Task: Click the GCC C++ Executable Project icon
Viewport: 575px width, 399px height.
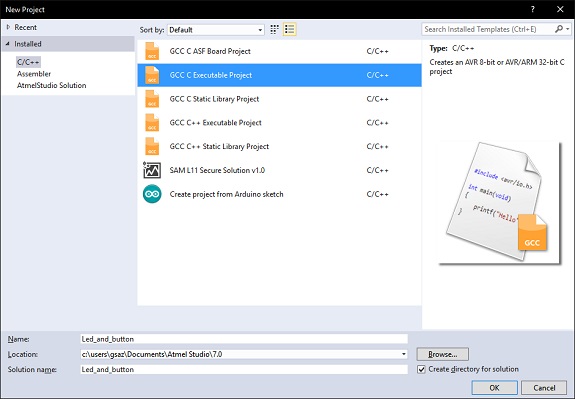Action: pyautogui.click(x=152, y=122)
